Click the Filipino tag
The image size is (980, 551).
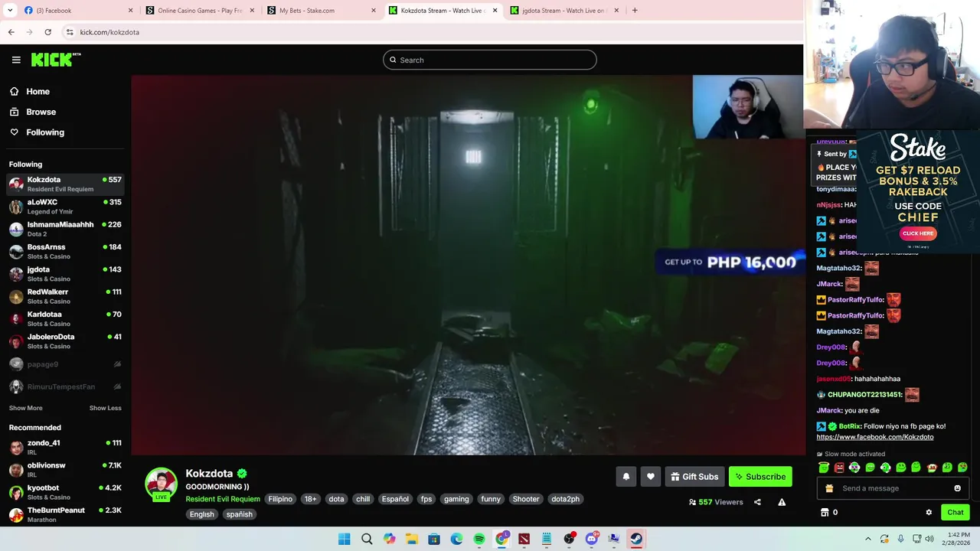pyautogui.click(x=280, y=499)
